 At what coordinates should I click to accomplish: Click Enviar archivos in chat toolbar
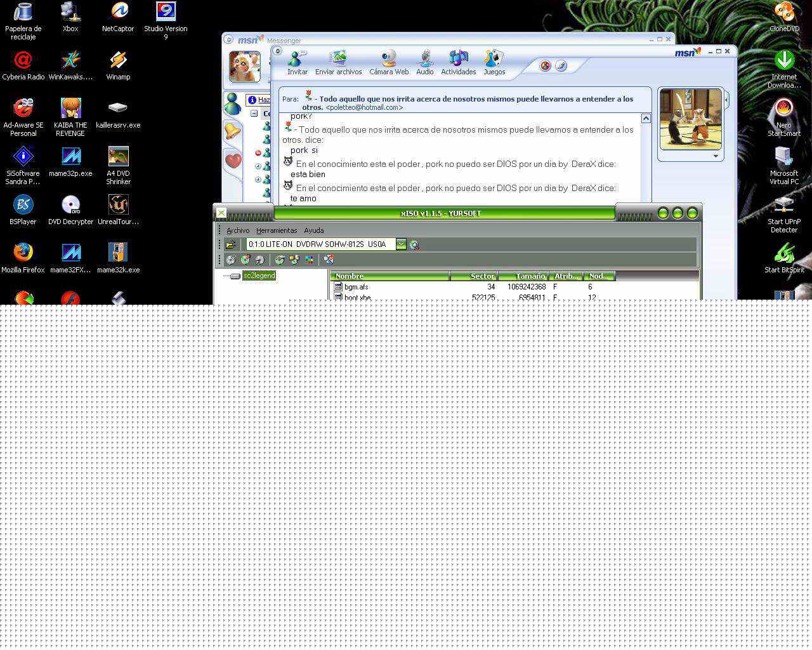point(339,63)
